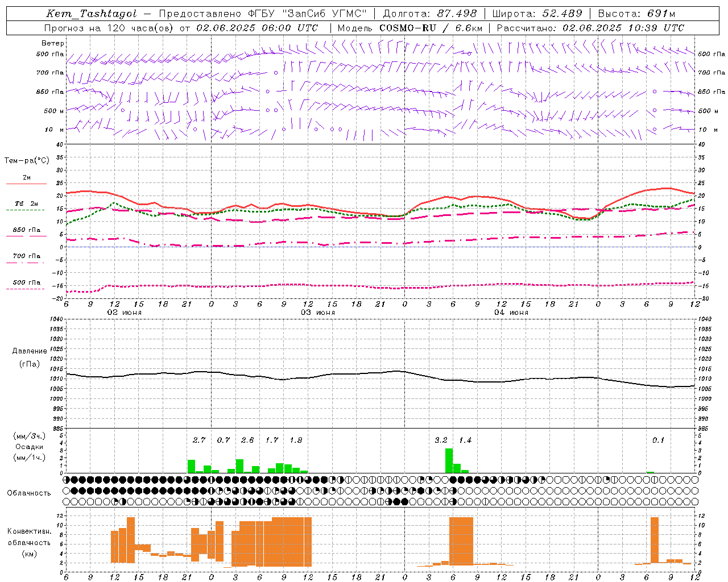Select the model name COSMO-RU / 6.6км
Viewport: 728px width, 582px height.
coord(431,28)
